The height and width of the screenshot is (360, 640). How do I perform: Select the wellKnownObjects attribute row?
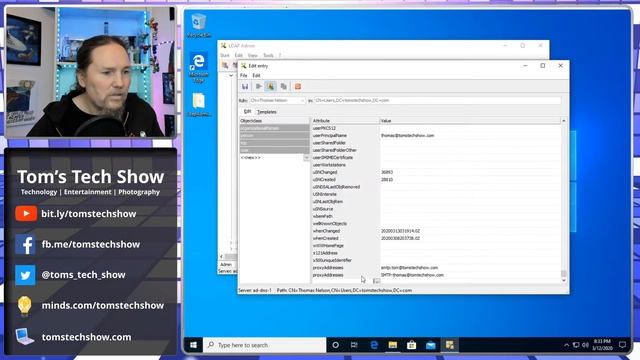(x=436, y=224)
